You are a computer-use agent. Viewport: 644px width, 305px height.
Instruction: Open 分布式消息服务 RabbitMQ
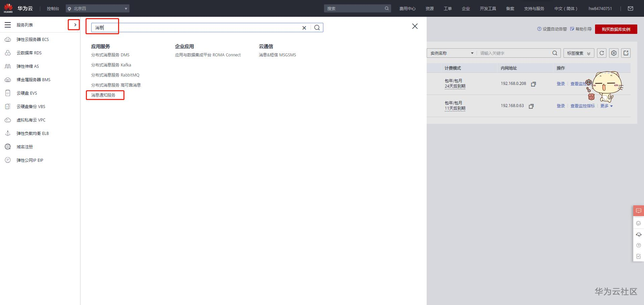pyautogui.click(x=115, y=75)
